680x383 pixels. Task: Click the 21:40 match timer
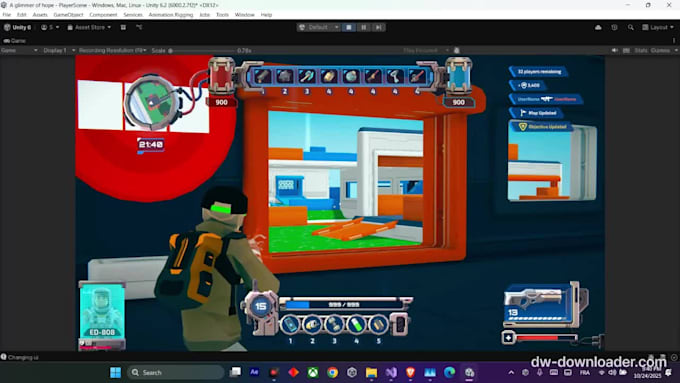pos(150,144)
